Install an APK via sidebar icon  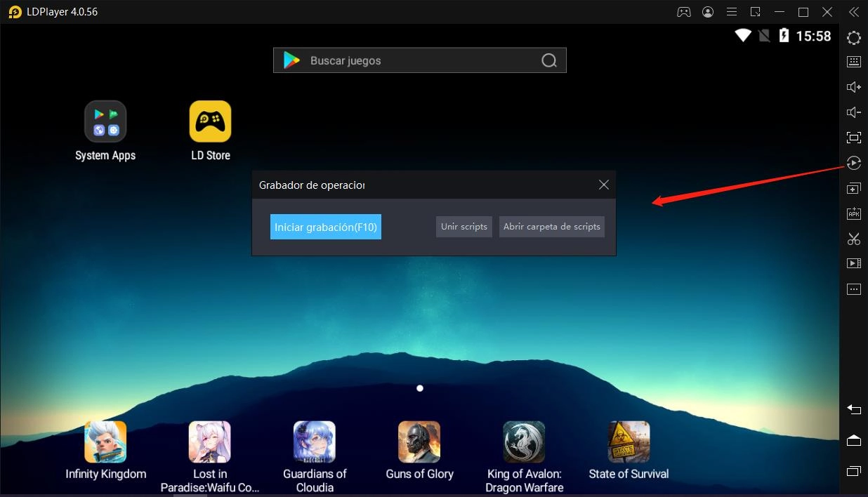(854, 213)
